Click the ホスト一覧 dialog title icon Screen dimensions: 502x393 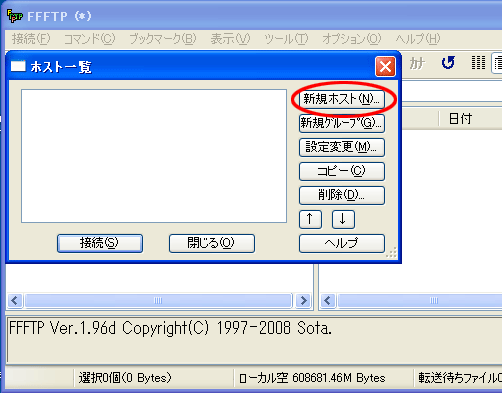tap(18, 66)
